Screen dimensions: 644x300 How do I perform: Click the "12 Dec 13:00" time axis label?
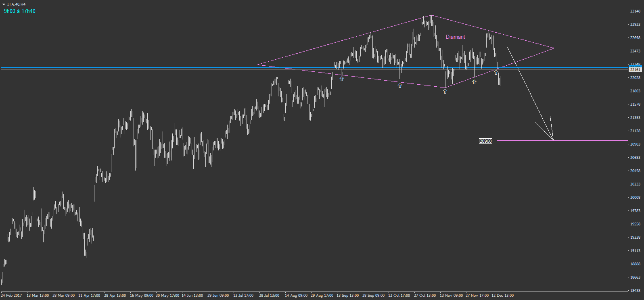point(502,295)
